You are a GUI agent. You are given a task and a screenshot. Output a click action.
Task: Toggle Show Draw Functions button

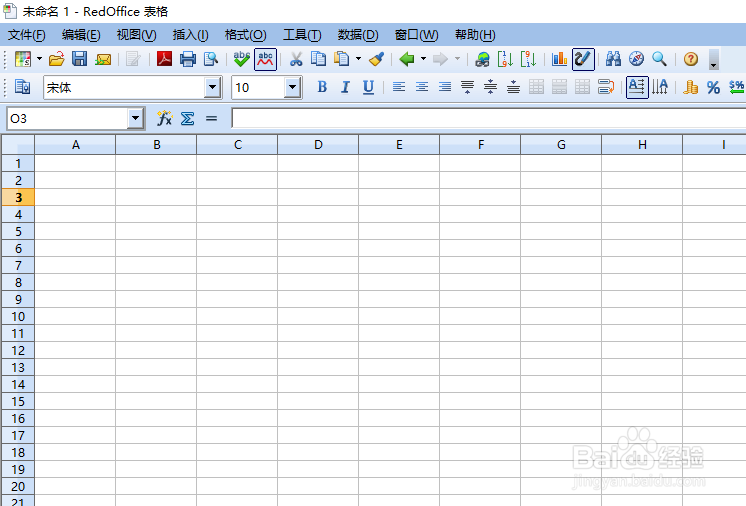(x=583, y=59)
